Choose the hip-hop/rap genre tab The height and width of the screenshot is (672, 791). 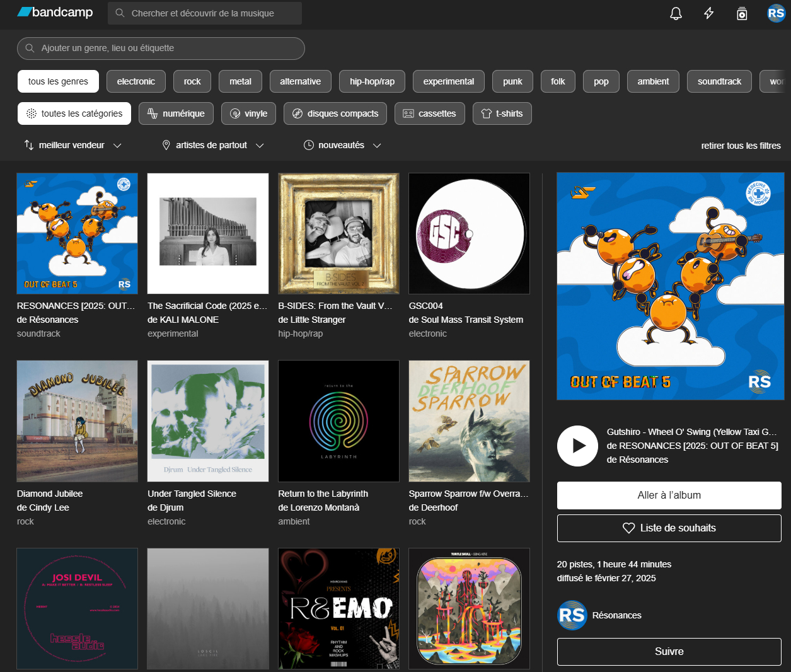tap(372, 81)
